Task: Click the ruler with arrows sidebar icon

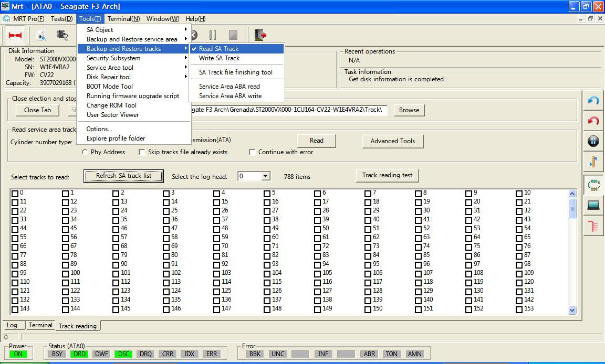Action: (x=593, y=162)
